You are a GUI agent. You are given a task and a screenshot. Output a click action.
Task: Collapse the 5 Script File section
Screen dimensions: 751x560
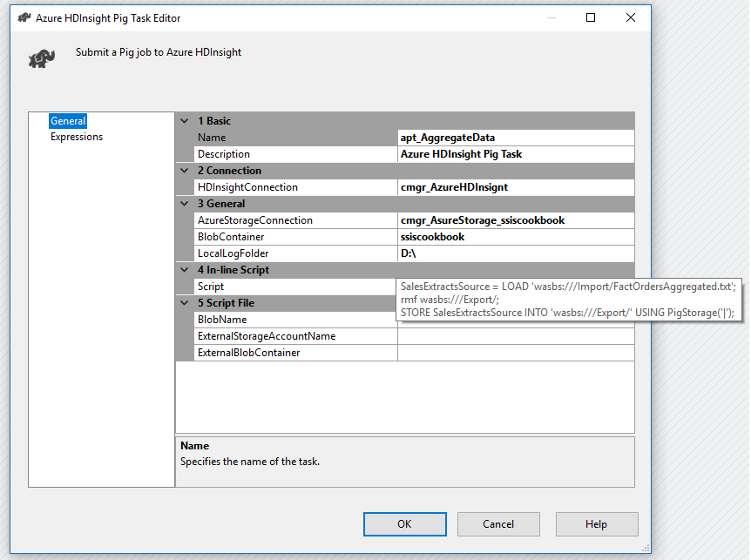click(185, 303)
